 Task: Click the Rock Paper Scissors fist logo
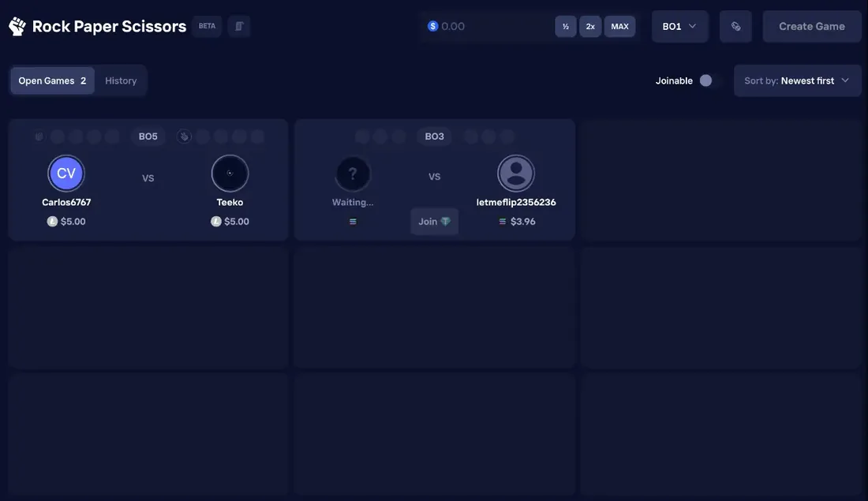click(x=17, y=26)
